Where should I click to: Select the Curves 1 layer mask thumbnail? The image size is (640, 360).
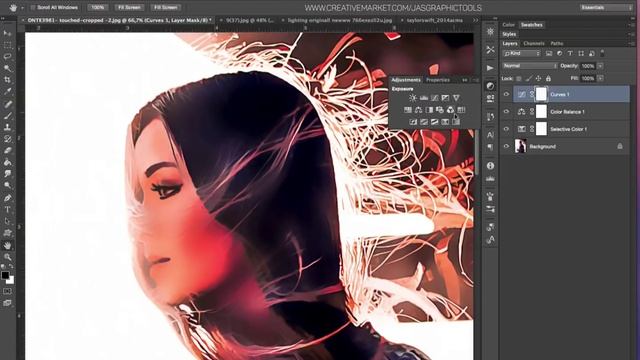tap(541, 94)
